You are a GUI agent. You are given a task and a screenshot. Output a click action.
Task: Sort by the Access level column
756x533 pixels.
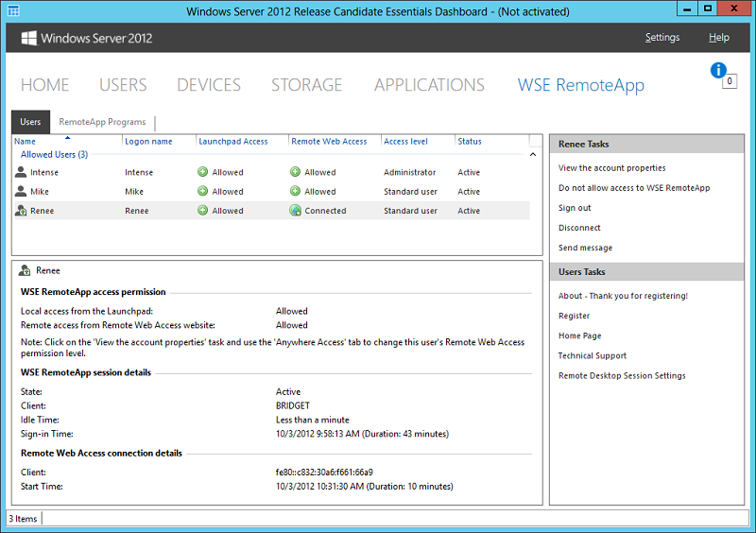click(405, 142)
